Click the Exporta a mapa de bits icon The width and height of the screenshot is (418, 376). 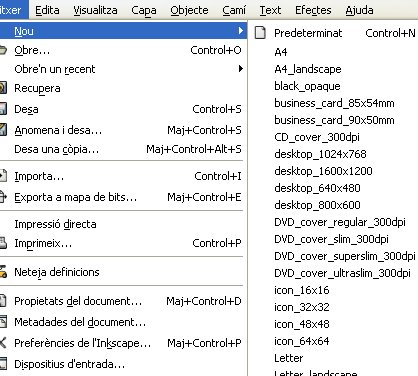click(3, 197)
